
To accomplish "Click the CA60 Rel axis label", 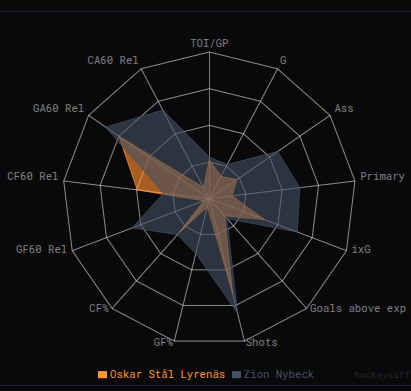I will [x=113, y=60].
